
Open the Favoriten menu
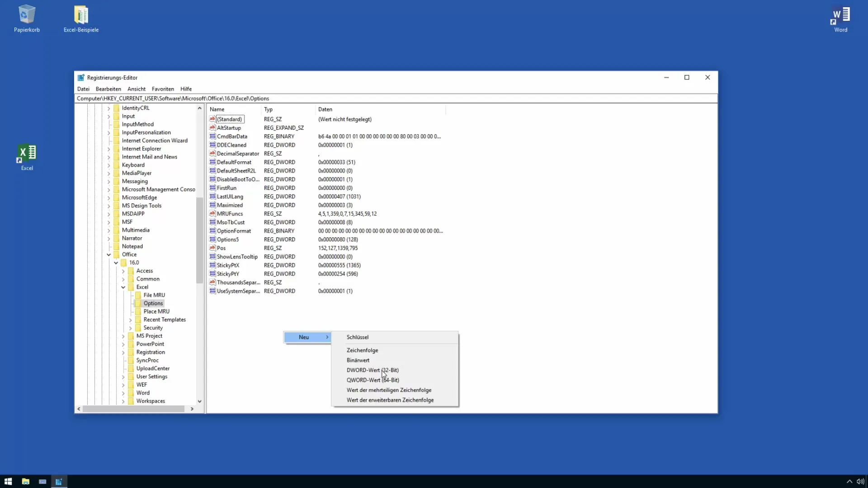coord(163,89)
